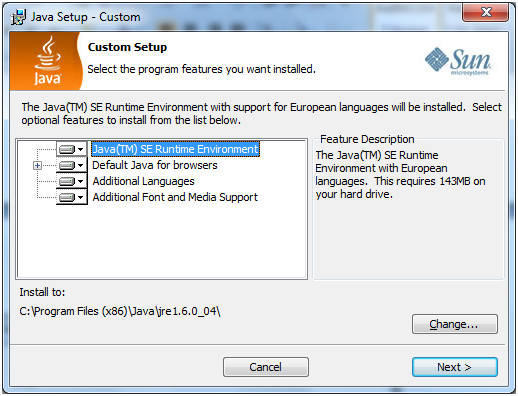Open install options dropdown for Additional Languages

click(72, 181)
